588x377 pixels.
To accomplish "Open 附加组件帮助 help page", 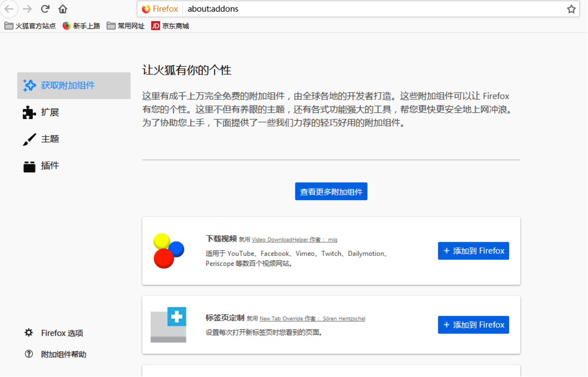I will pos(55,354).
